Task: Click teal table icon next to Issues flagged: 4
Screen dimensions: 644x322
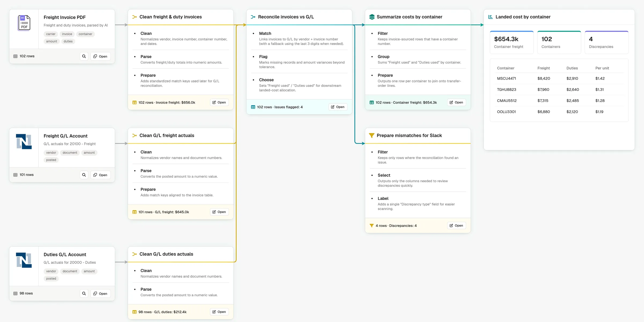Action: (x=253, y=107)
